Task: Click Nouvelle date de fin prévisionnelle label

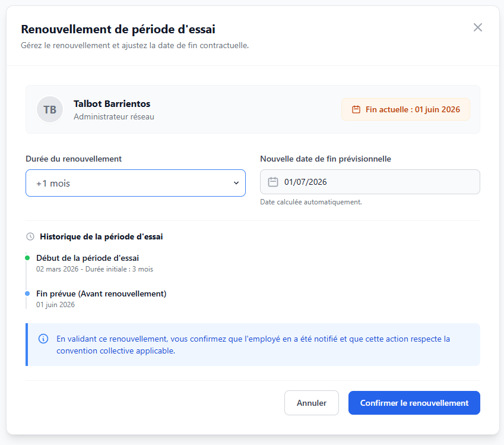Action: [x=325, y=159]
